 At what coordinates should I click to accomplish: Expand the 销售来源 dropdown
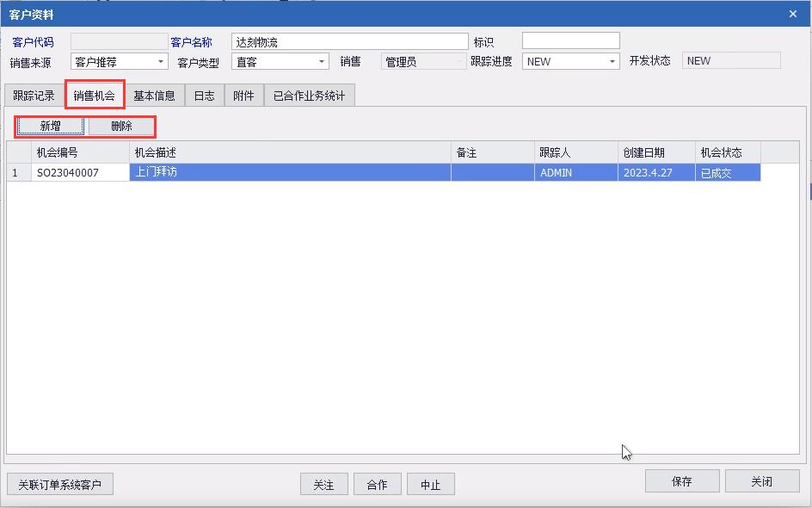(x=161, y=62)
